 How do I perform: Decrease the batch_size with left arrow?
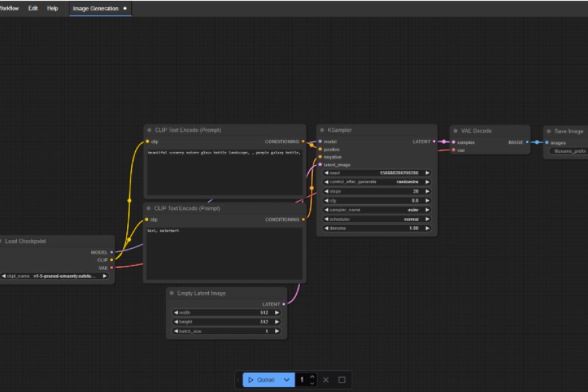point(176,331)
